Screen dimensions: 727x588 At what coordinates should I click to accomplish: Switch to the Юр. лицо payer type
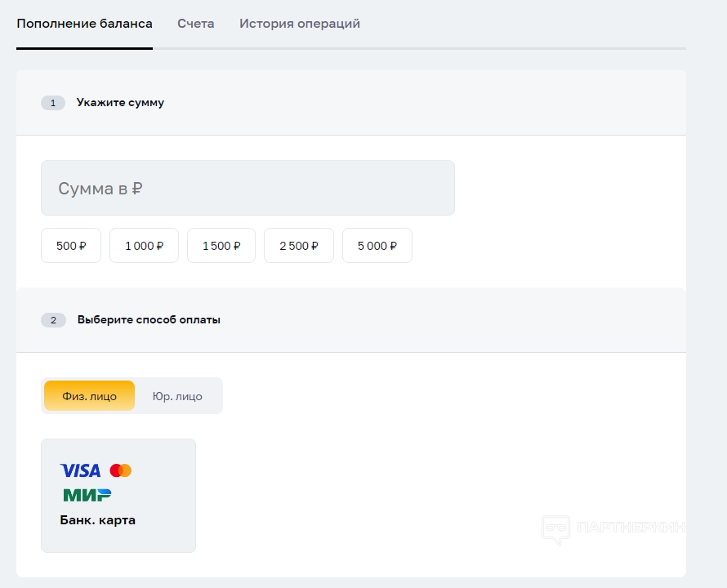(177, 396)
